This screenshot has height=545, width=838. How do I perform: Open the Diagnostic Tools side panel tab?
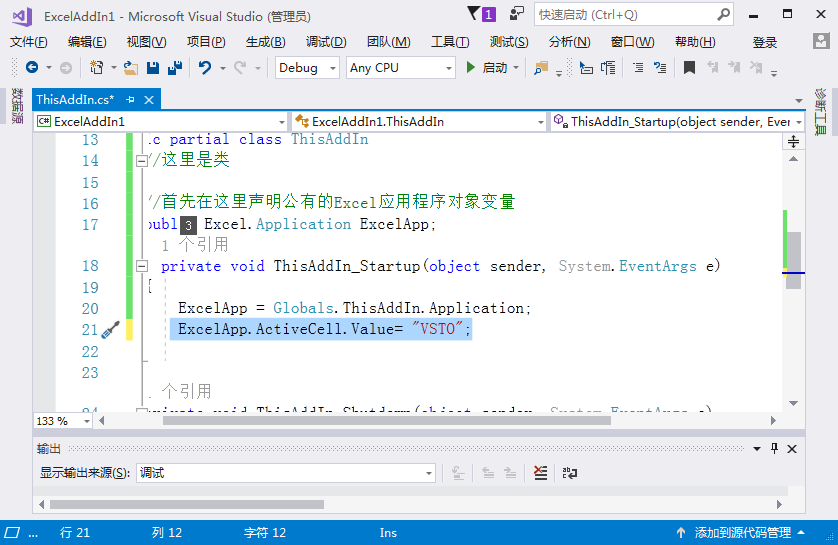click(821, 112)
